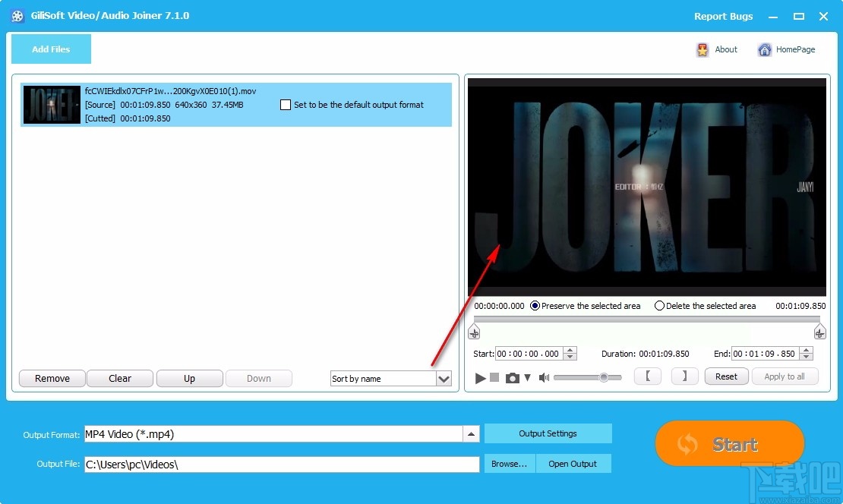
Task: Open the Sort by name dropdown
Action: [x=444, y=378]
